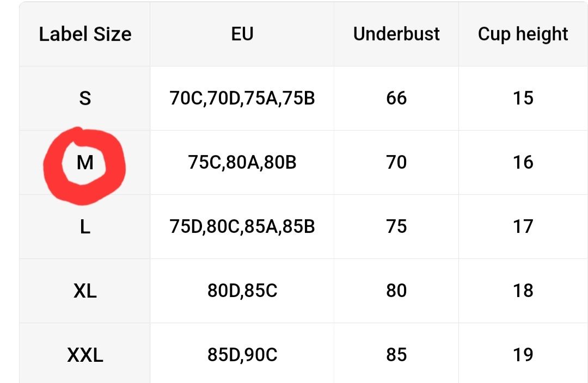
Task: Click the Label Size column header
Action: pos(85,34)
